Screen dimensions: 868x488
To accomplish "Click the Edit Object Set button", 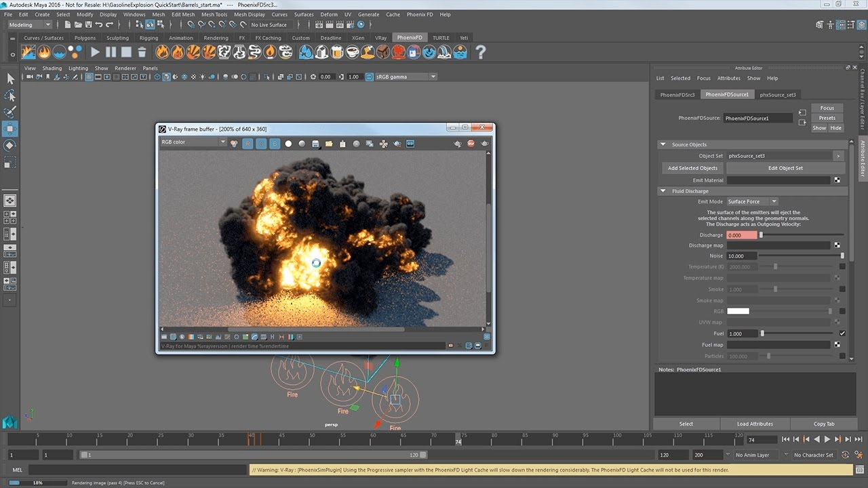I will 785,168.
